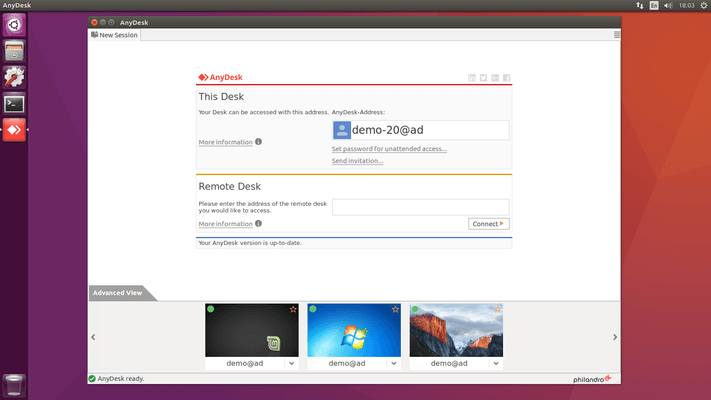711x400 pixels.
Task: Open the Trash in Ubuntu launcher
Action: 14,385
